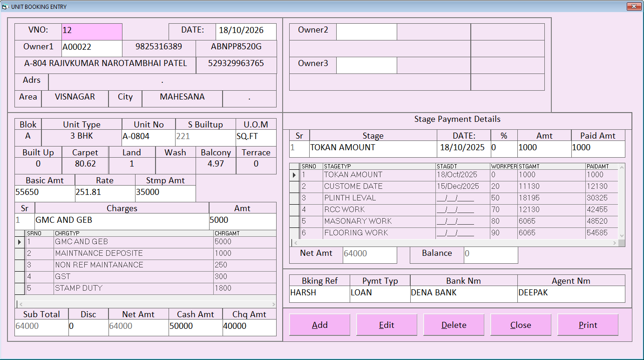This screenshot has height=360, width=644.
Task: Click the DATE field showing 18/10/2026
Action: (x=246, y=32)
